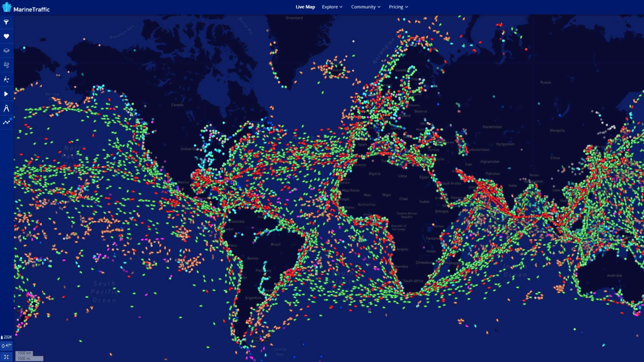Click the analytics/chart icon in sidebar

[x=6, y=122]
